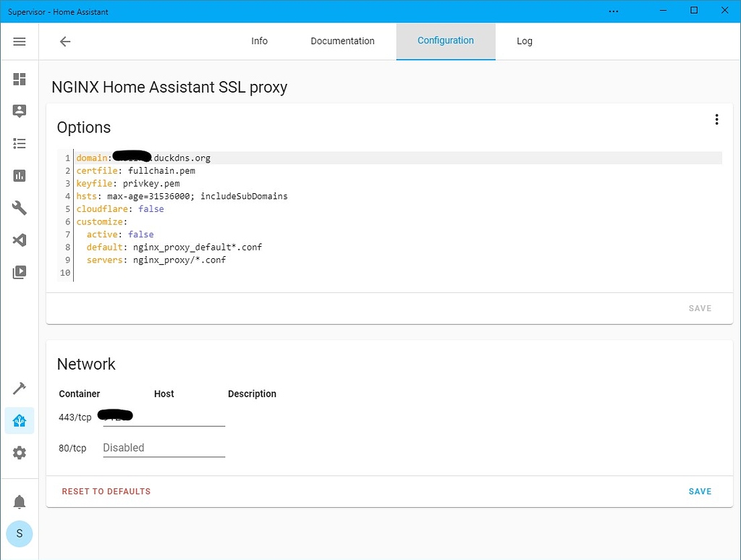View the add-on Log tab
This screenshot has width=741, height=560.
pos(524,41)
